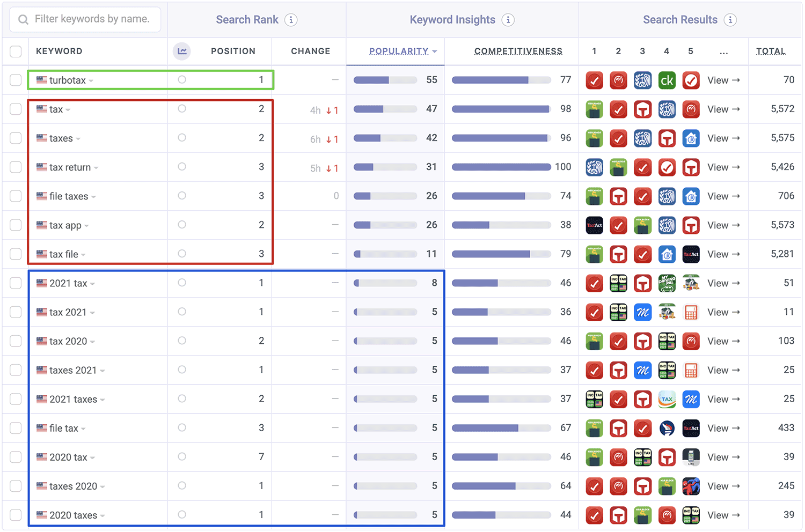Open the fourth result icon in file tax row
The height and width of the screenshot is (532, 805).
tap(667, 428)
